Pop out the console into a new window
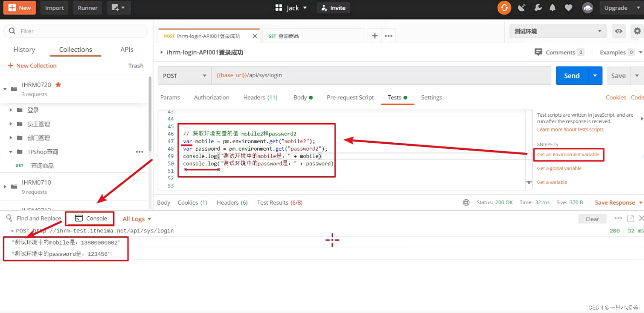644x313 pixels. (x=631, y=218)
